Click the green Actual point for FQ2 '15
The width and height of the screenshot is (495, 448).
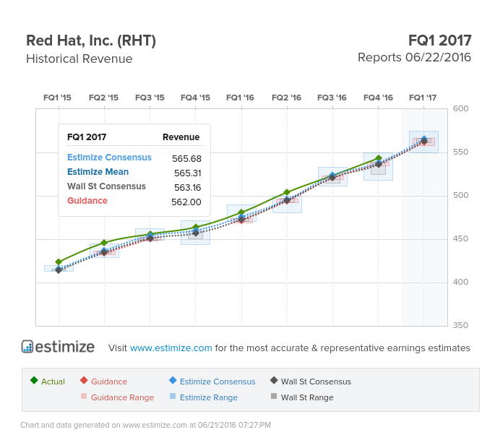coord(104,243)
